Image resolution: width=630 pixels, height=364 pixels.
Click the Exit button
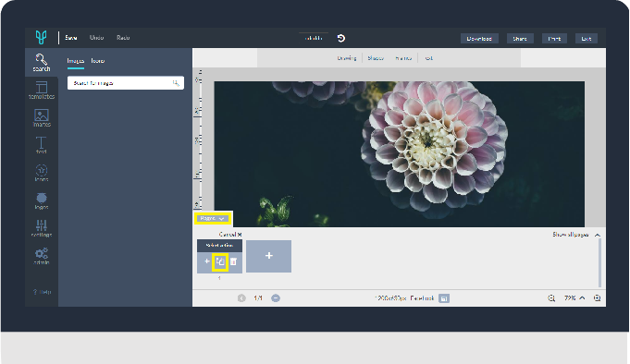coord(587,39)
